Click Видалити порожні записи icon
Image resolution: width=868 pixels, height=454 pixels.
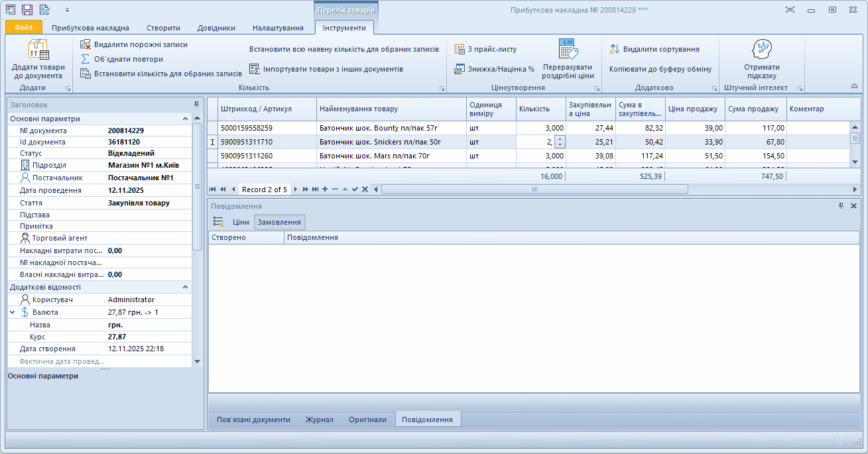pyautogui.click(x=86, y=44)
